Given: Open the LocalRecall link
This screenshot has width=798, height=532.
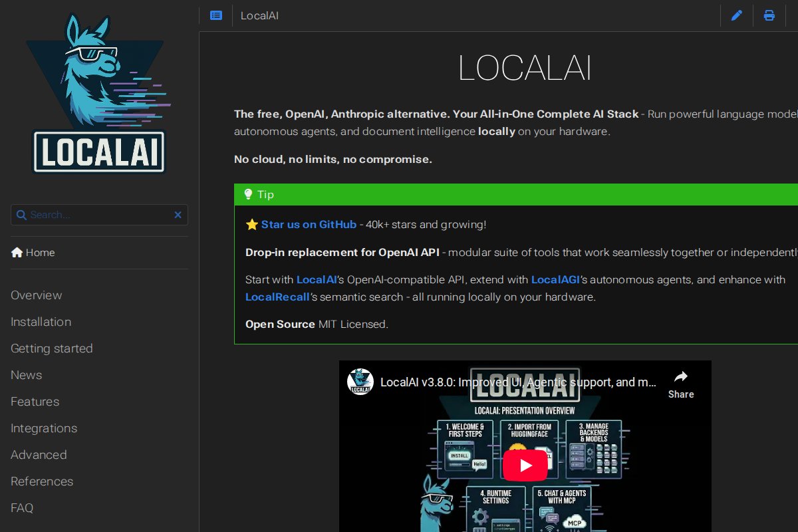Looking at the screenshot, I should pyautogui.click(x=277, y=297).
